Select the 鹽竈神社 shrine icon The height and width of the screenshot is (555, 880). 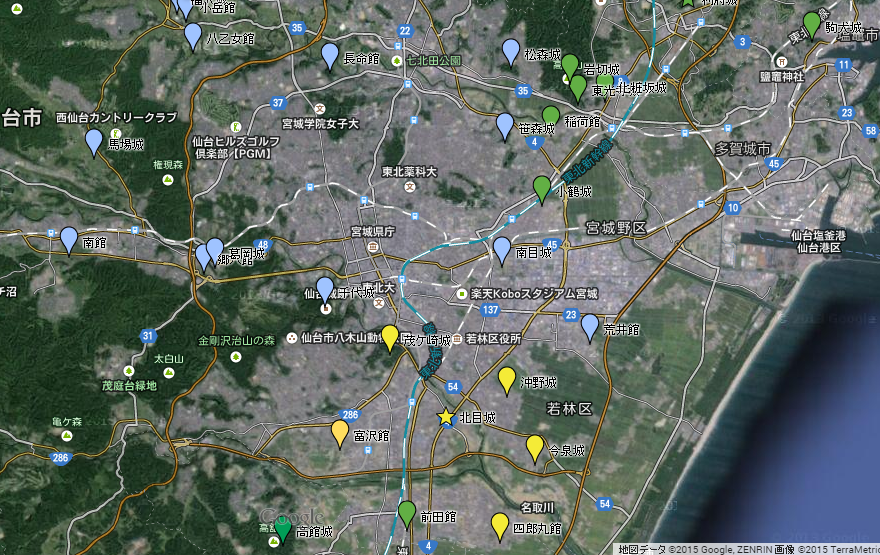point(781,62)
